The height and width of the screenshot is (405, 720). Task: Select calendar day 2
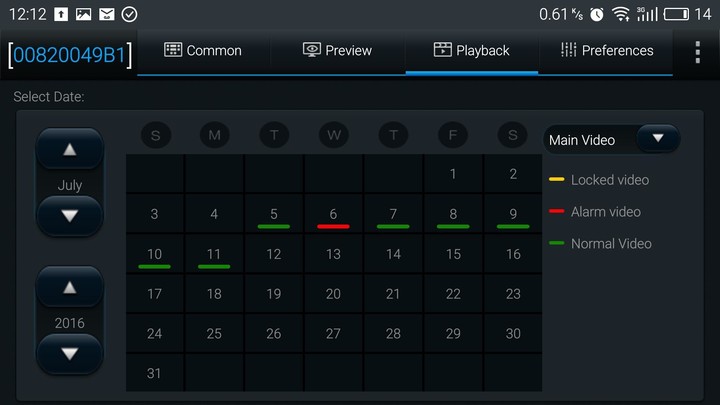513,174
